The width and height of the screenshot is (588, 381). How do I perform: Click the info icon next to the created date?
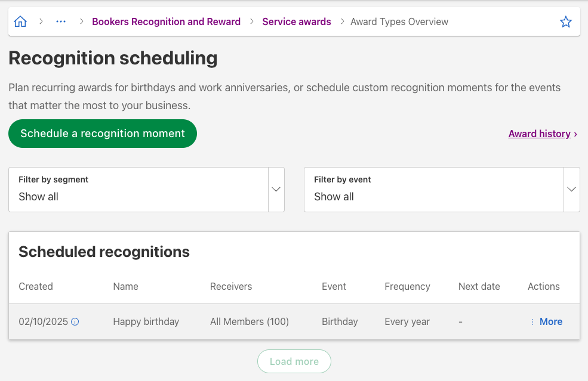(x=75, y=321)
